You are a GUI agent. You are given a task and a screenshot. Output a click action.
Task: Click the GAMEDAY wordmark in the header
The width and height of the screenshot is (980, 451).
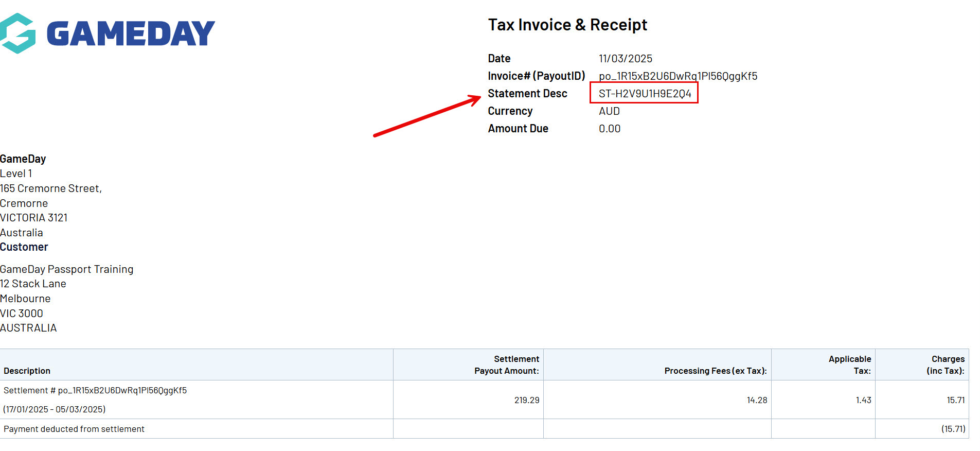tap(131, 34)
